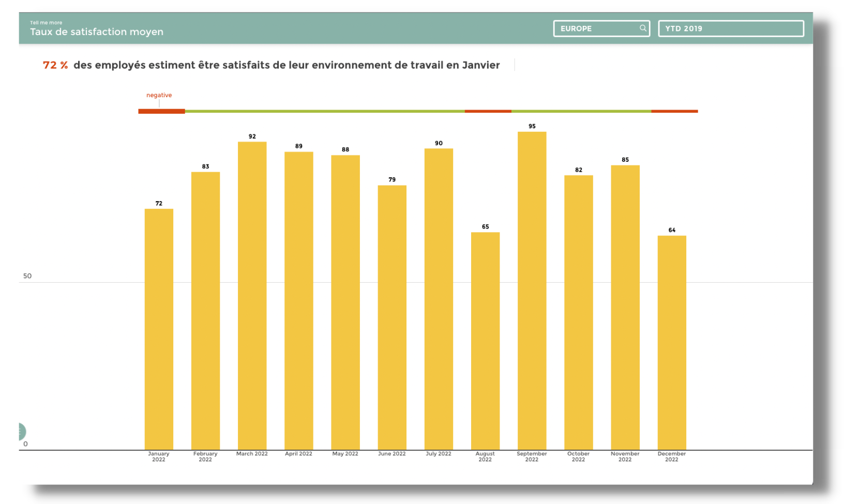Click the search magnifier icon in EUROPE field
The image size is (844, 504).
[x=642, y=28]
